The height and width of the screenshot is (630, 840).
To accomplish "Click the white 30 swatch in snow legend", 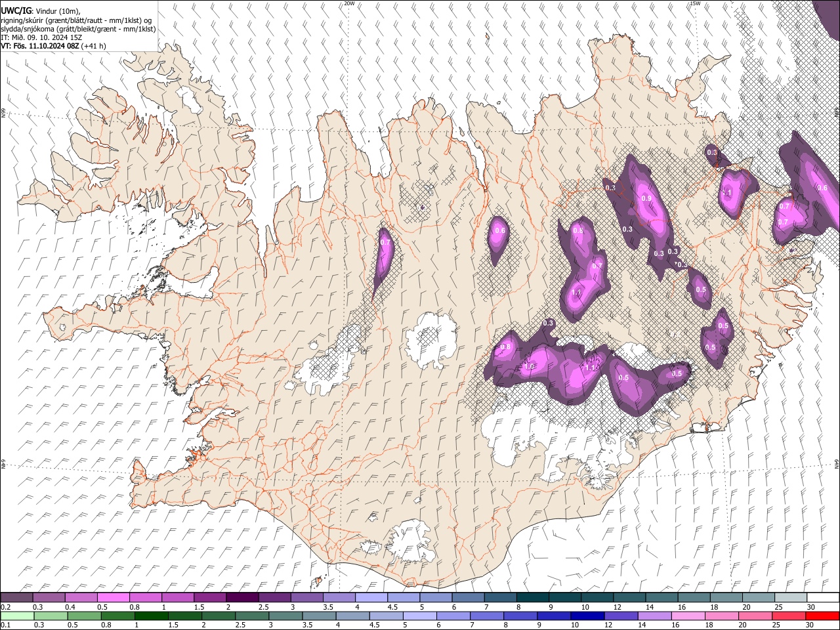I will coord(822,598).
